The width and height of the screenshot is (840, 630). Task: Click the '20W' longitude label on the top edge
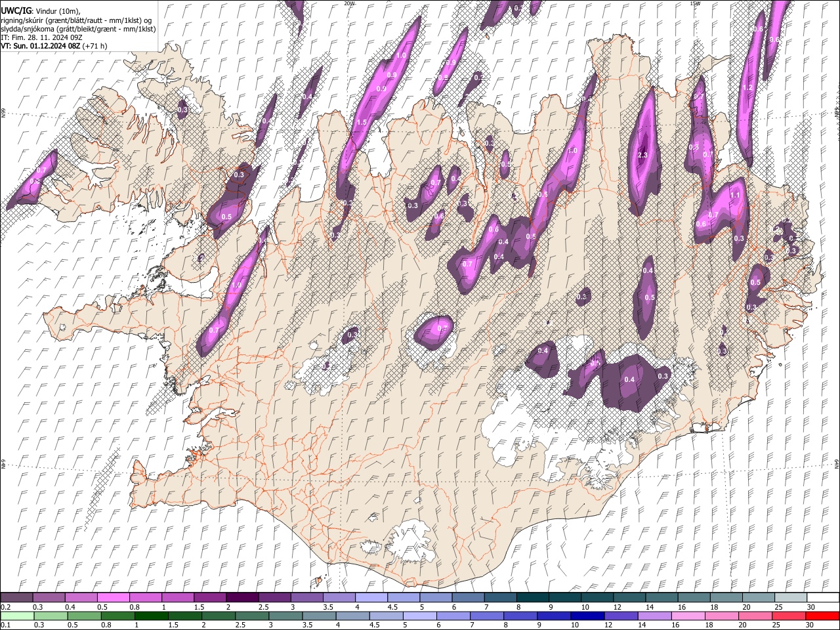click(349, 3)
